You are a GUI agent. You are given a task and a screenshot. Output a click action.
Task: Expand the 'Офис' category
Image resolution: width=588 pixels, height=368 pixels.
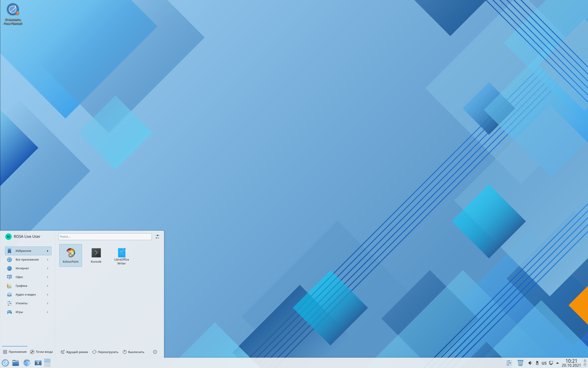(28, 277)
